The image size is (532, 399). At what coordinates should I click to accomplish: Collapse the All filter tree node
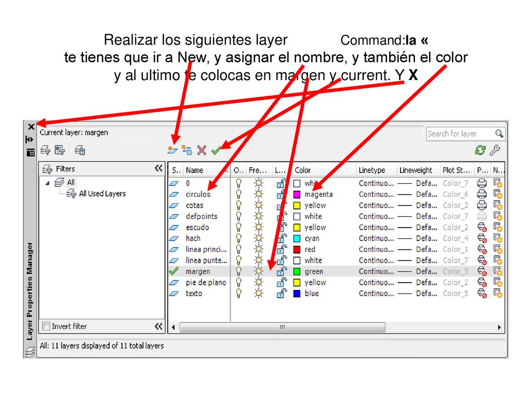click(47, 183)
